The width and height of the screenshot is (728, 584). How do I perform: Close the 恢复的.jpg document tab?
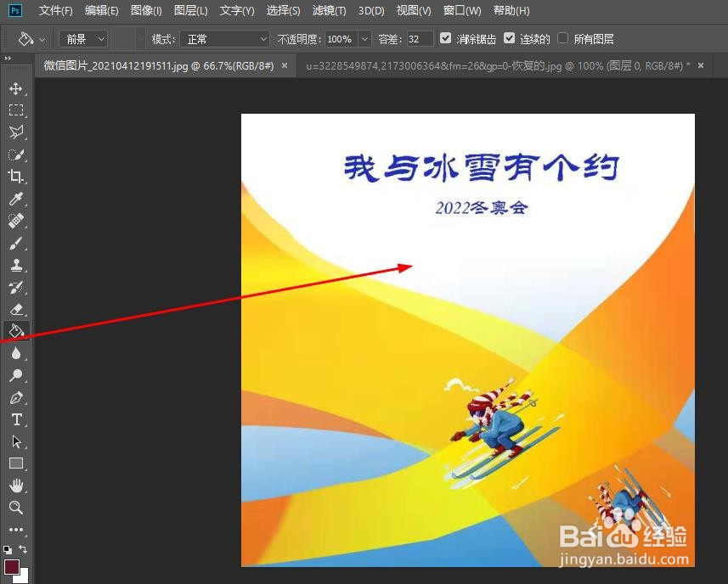click(x=701, y=66)
